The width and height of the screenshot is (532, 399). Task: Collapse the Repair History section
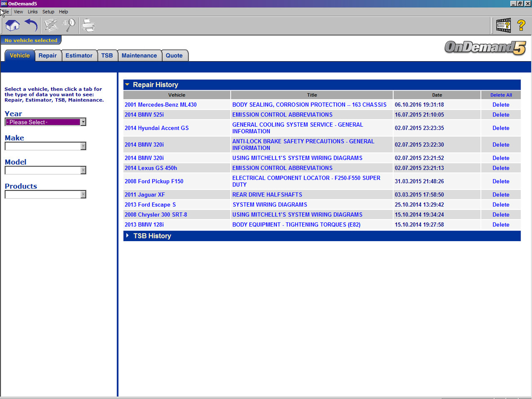point(128,85)
